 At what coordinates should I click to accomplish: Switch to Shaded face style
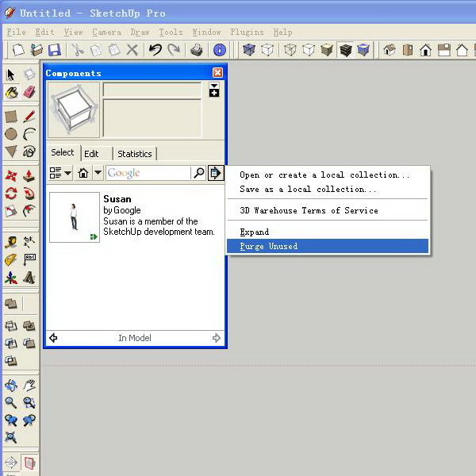click(327, 50)
